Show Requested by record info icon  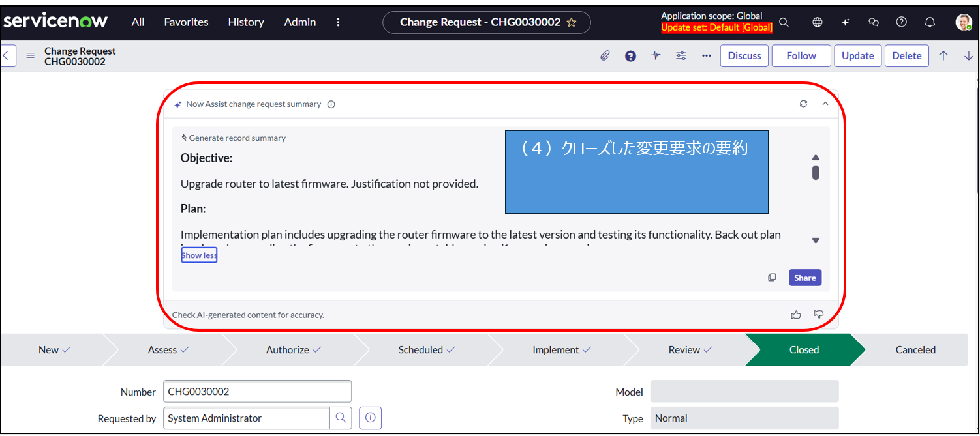(371, 418)
